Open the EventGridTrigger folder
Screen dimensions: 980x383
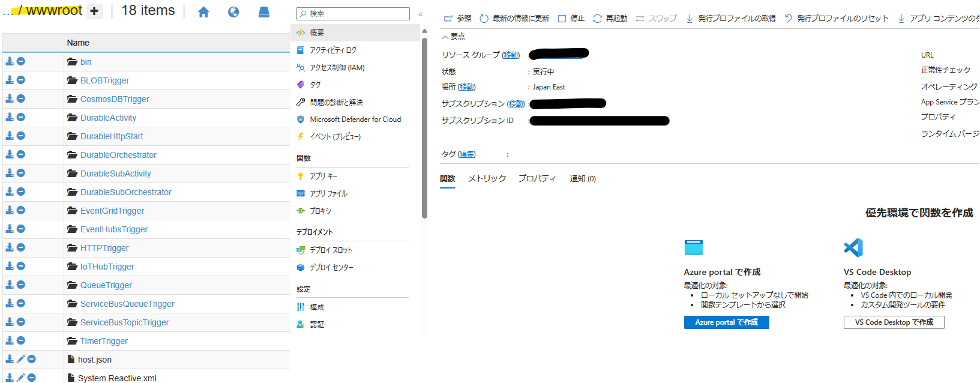pyautogui.click(x=112, y=211)
